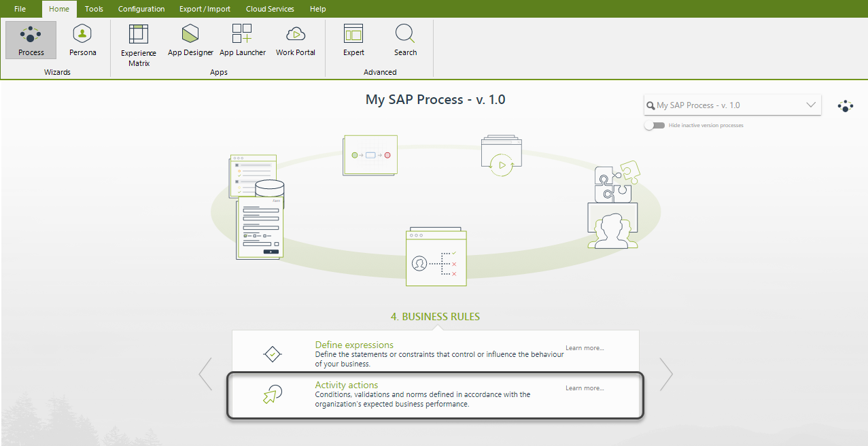Click the process model diagram illustration
The image size is (868, 446).
pyautogui.click(x=370, y=156)
